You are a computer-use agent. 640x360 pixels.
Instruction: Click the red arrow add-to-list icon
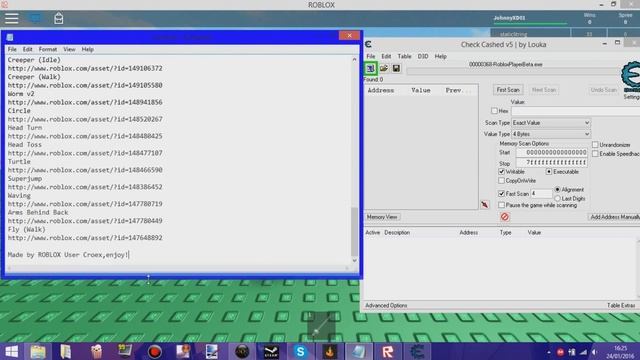coord(484,204)
